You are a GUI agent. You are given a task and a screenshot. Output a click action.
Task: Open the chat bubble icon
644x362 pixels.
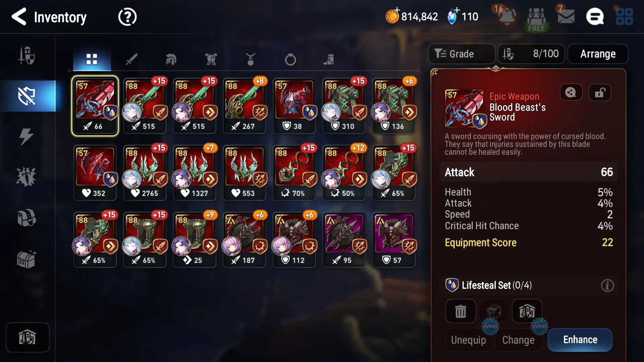point(595,16)
